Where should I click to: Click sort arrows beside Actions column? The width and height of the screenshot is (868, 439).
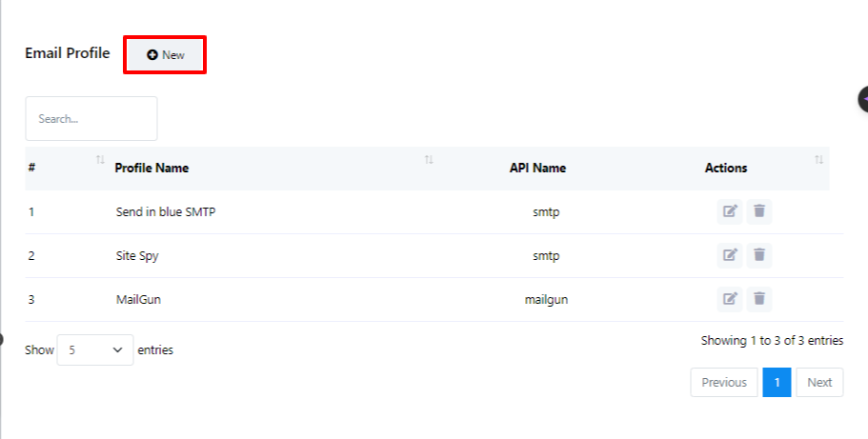tap(818, 160)
